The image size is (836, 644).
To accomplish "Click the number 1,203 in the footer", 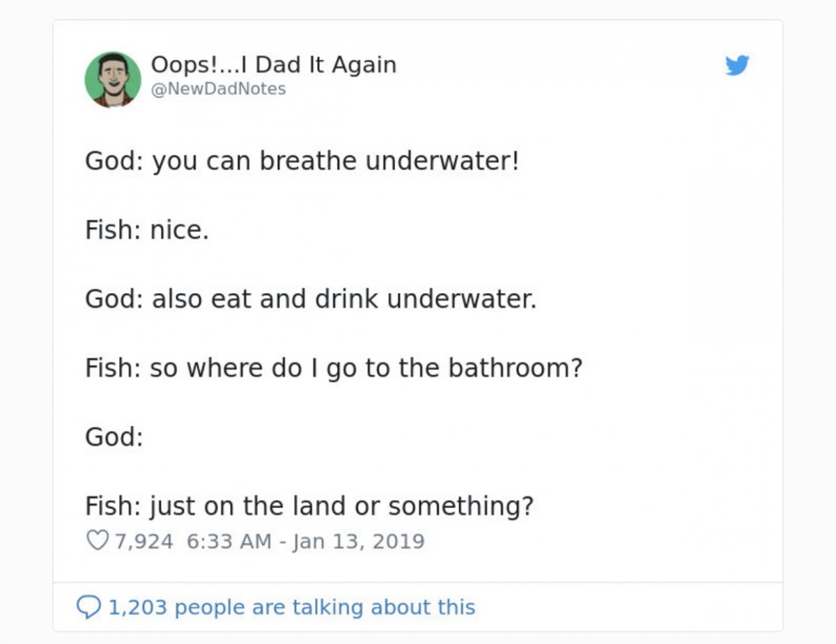I will point(137,607).
